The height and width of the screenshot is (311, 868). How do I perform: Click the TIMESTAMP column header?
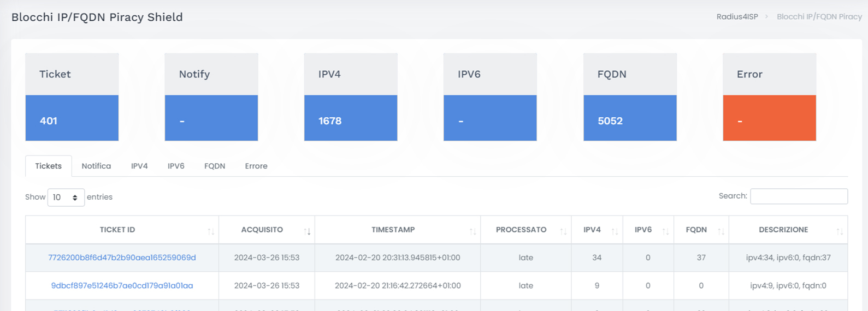[x=398, y=230]
